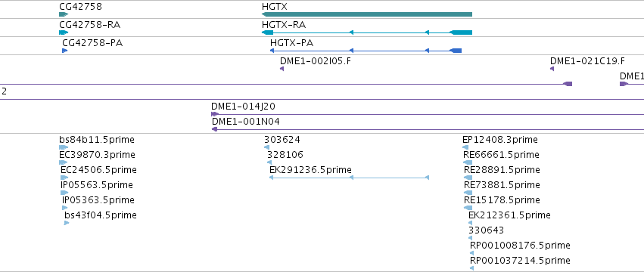Click the 303624 feature arrow
644x272 pixels.
266,147
